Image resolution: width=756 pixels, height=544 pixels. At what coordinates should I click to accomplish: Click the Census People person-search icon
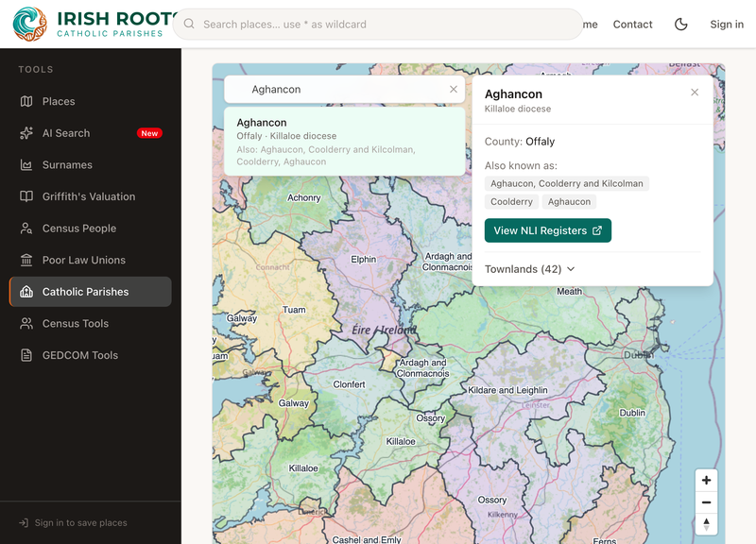26,229
